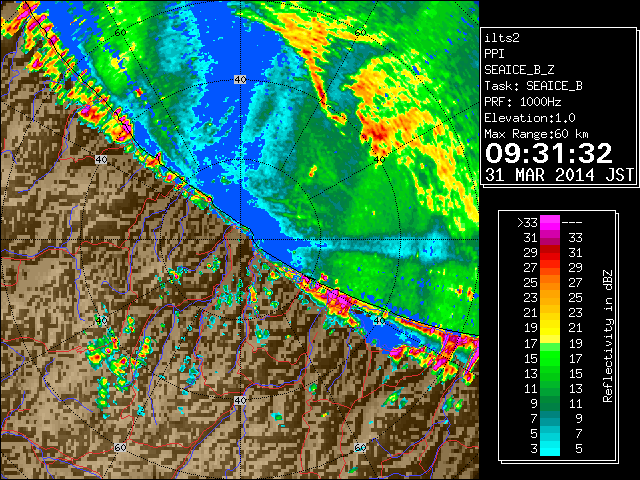The image size is (640, 480).
Task: Pick the dark green 9–11 dBZ swatch
Action: [x=550, y=403]
